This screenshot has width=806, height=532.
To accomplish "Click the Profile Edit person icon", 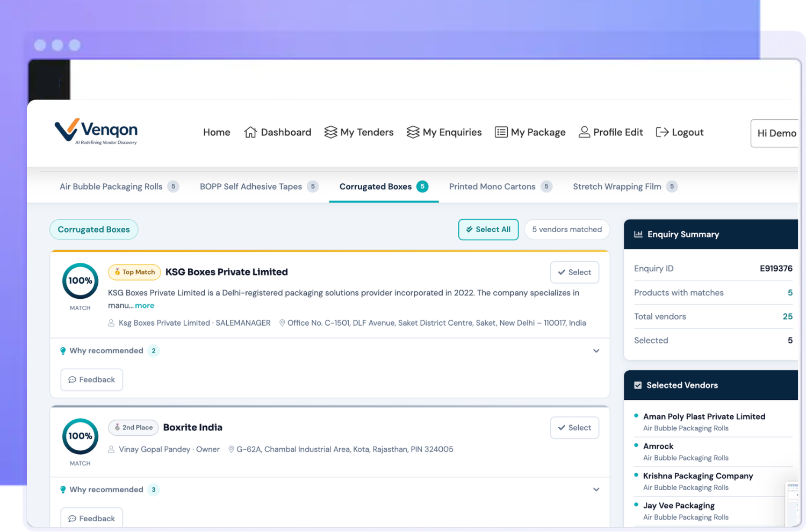I will click(x=584, y=132).
